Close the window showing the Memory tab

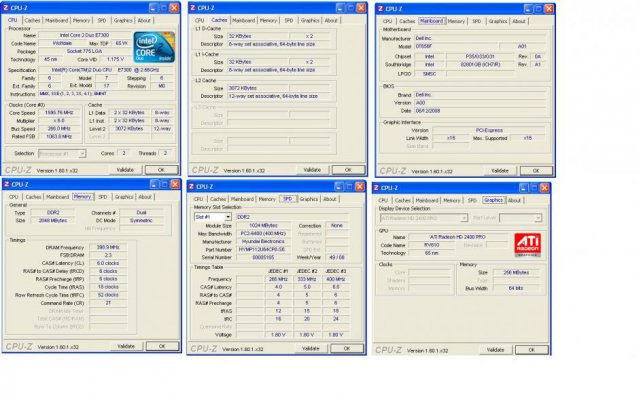(175, 184)
